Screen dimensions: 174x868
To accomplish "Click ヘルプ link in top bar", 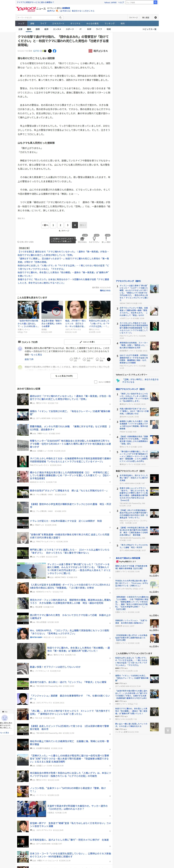I will point(121,2).
